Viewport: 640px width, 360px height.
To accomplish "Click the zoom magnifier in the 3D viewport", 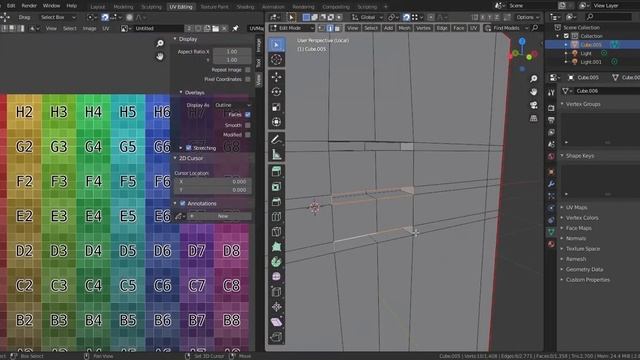I will tap(533, 78).
